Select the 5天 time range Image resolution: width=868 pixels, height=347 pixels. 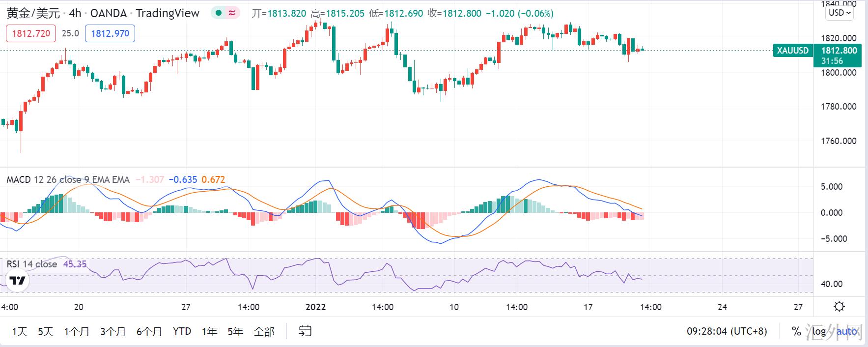tap(46, 332)
